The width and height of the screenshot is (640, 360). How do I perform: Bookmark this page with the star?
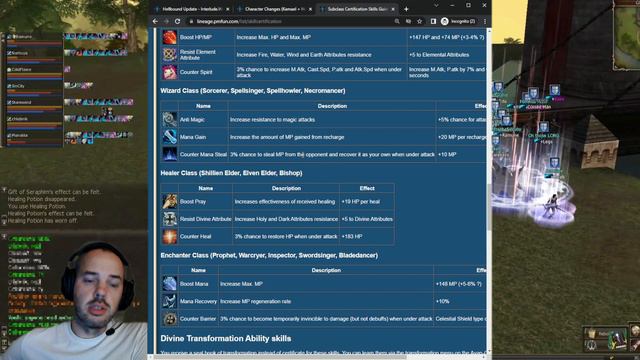point(419,21)
